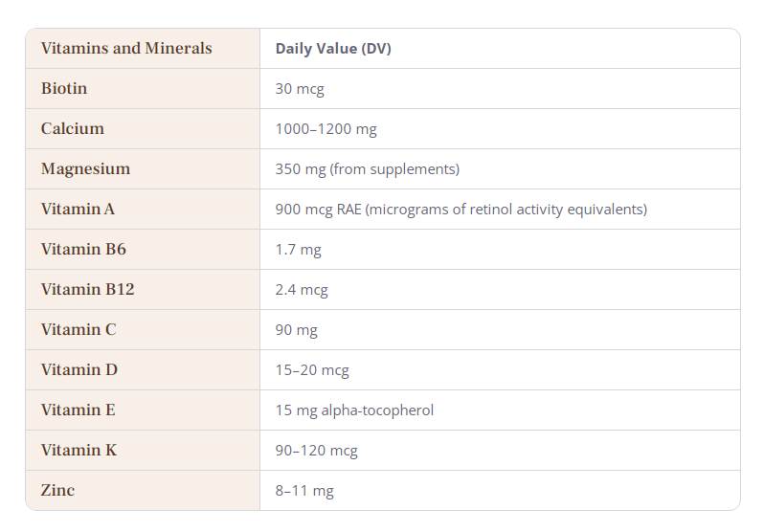Click the "Vitamins and Minerals" column header
Viewport: 764px width, 532px height.
[x=126, y=48]
